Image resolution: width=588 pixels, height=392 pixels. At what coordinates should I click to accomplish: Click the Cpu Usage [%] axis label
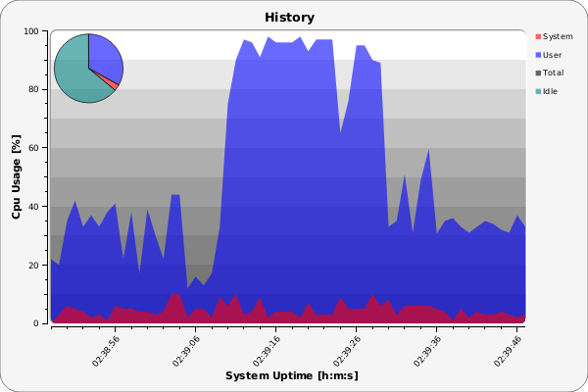(x=17, y=177)
